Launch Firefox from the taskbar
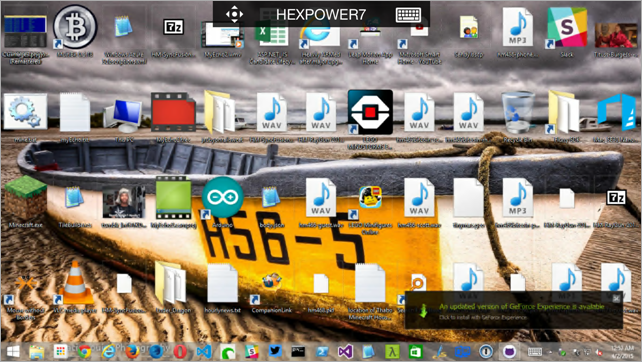642x362 pixels. pos(132,352)
